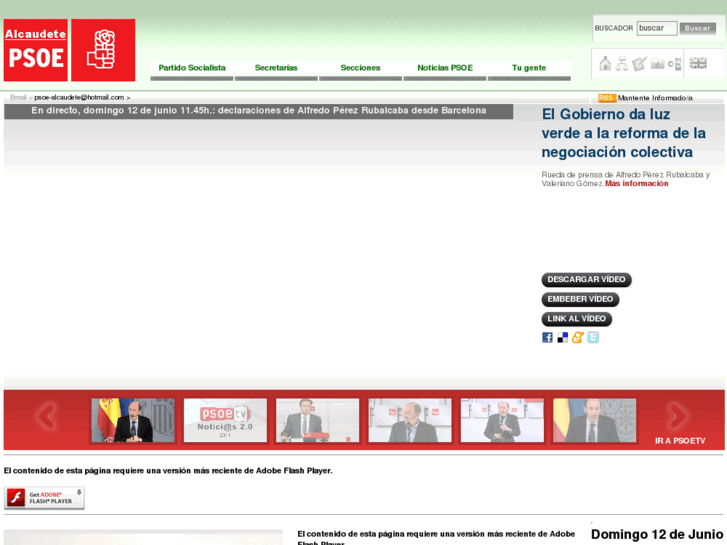Click the key and phone contact icon
Image resolution: width=727 pixels, height=545 pixels.
pyautogui.click(x=675, y=64)
